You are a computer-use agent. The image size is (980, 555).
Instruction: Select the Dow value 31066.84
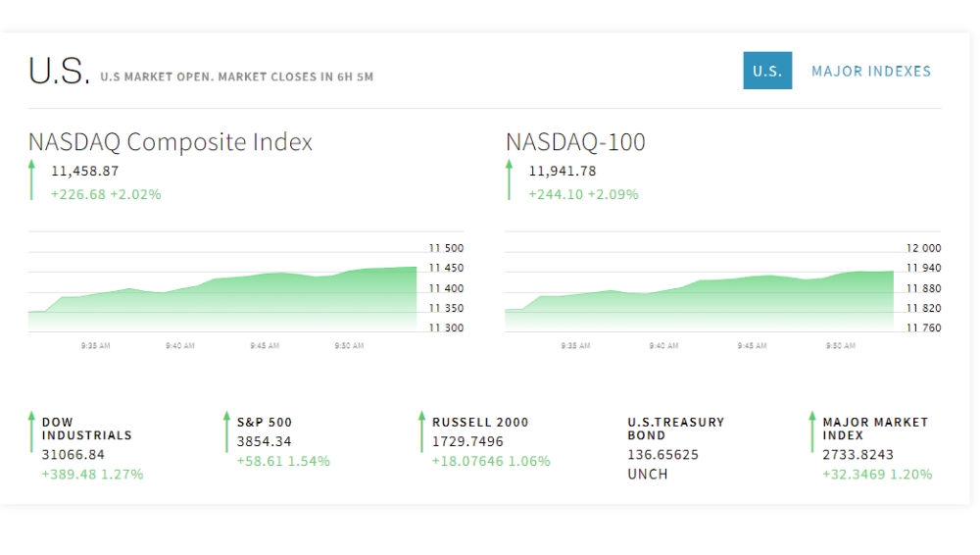(73, 455)
